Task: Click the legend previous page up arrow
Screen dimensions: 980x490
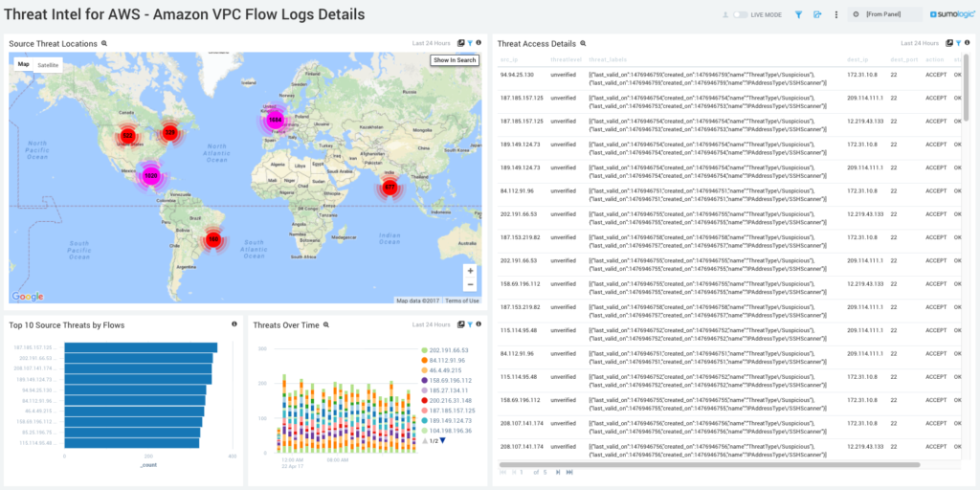Action: coord(425,440)
